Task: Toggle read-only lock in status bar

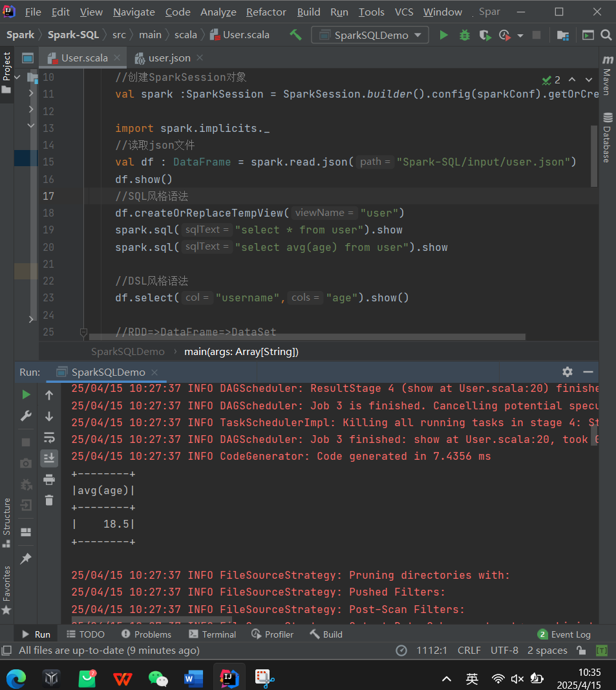Action: tap(581, 650)
